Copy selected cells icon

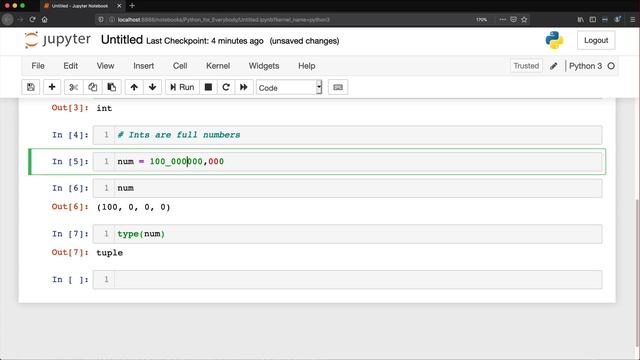(x=93, y=87)
